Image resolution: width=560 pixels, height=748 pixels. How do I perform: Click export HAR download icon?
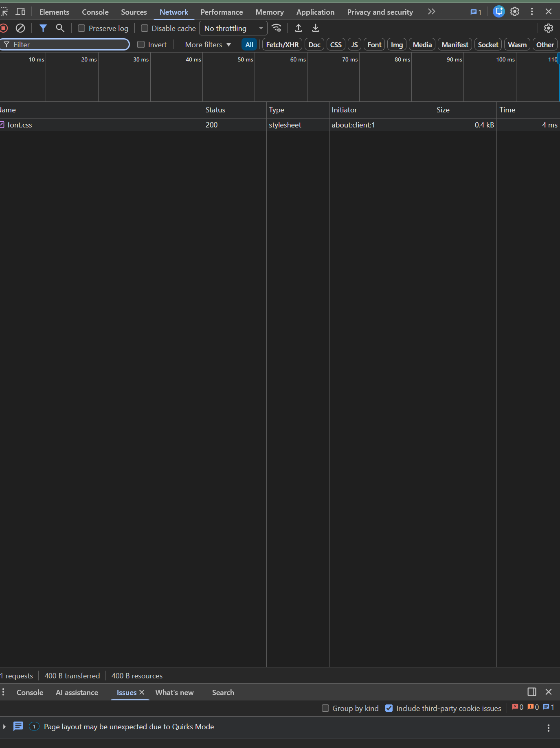(316, 28)
